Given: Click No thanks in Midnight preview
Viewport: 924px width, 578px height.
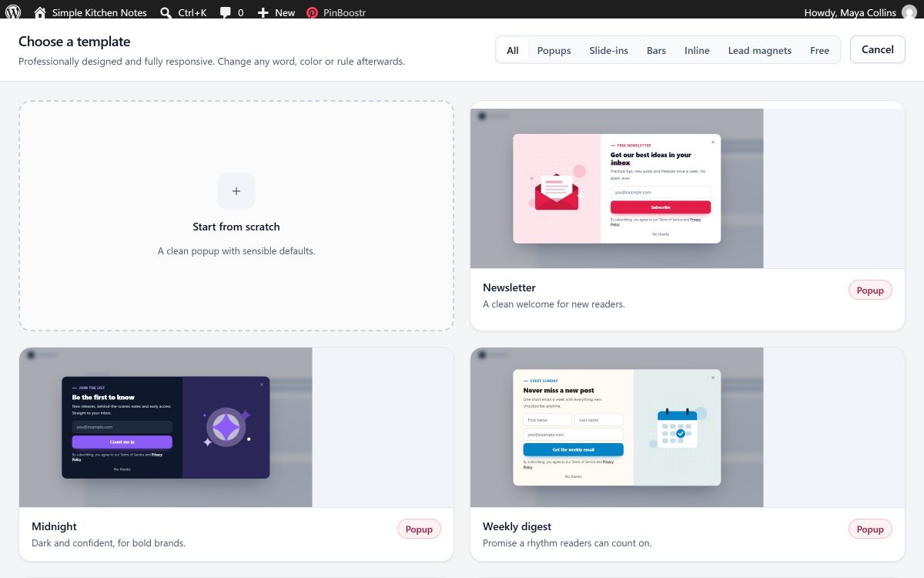Looking at the screenshot, I should (x=122, y=469).
